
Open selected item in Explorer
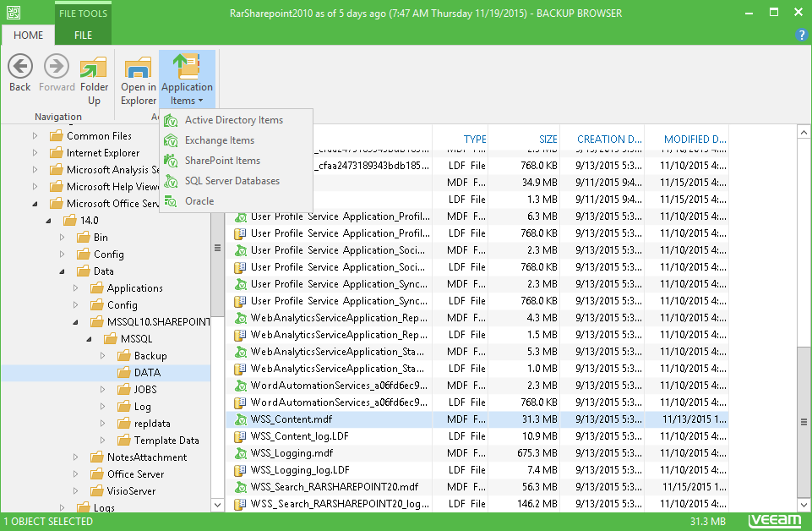pyautogui.click(x=139, y=79)
